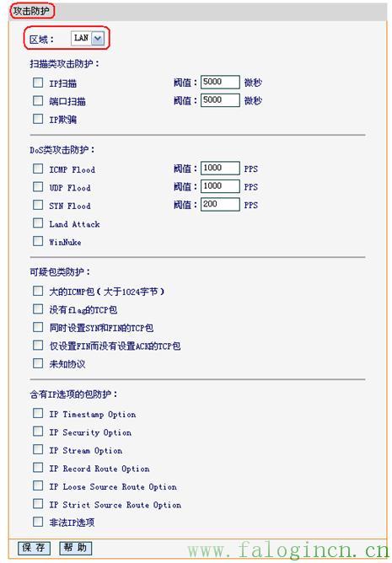Focus the SYN Flood threshold field

click(220, 204)
